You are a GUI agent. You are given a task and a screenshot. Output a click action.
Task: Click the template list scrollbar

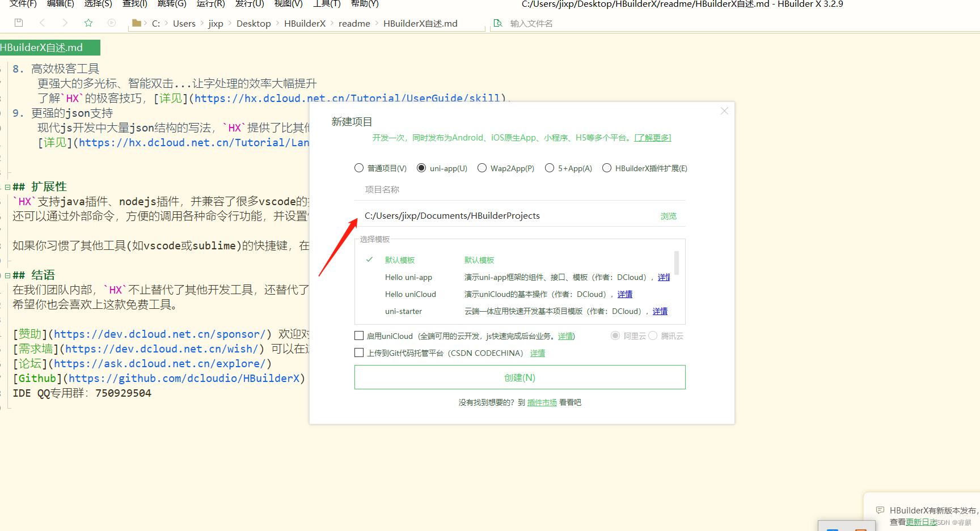click(x=676, y=263)
